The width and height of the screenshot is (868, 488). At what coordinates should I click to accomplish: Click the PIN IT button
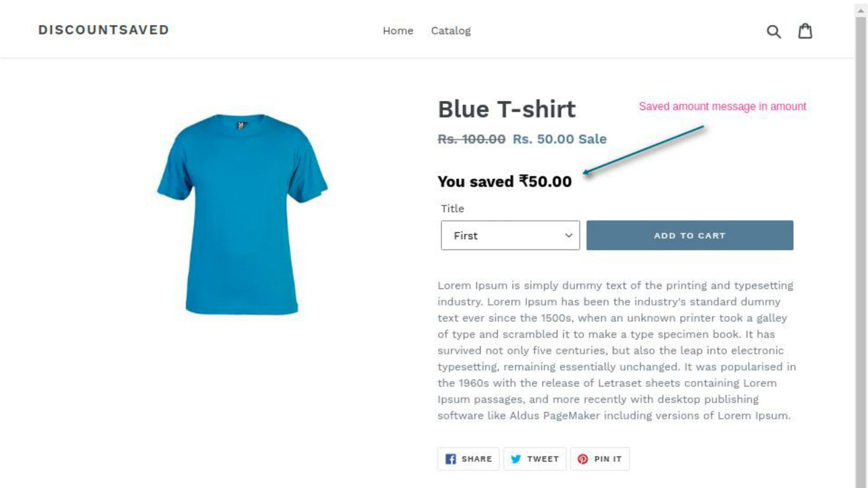tap(600, 459)
